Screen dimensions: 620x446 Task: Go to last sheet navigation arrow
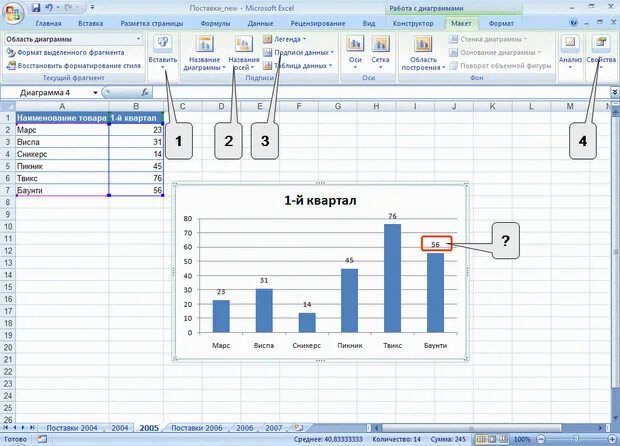click(x=32, y=428)
